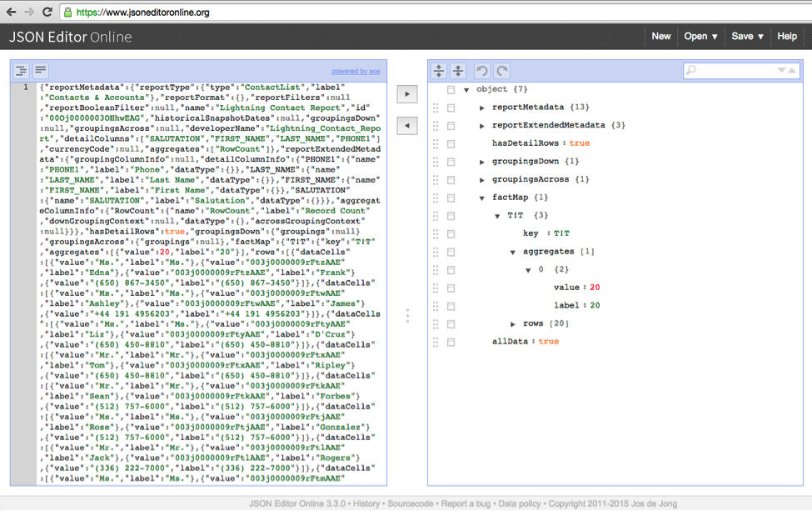
Task: Click the panel splitter dots handle
Action: tap(407, 316)
